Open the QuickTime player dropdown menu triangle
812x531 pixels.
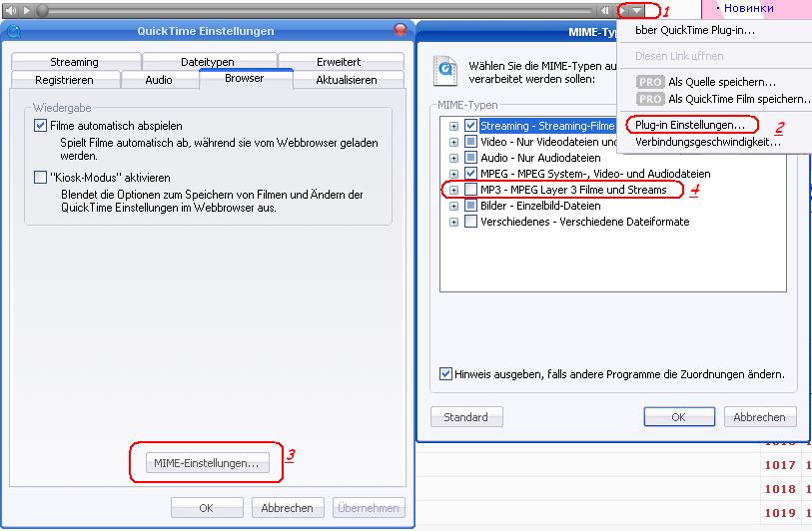point(637,10)
